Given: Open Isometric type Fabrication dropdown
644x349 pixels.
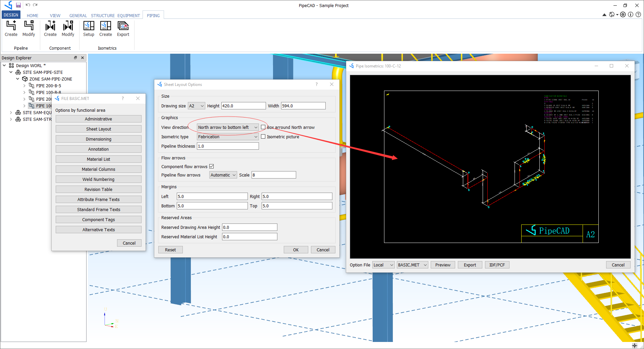Looking at the screenshot, I should (228, 137).
